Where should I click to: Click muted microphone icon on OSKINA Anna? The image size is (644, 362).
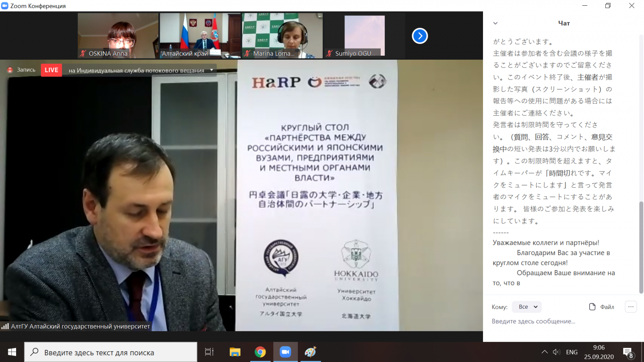click(x=83, y=53)
